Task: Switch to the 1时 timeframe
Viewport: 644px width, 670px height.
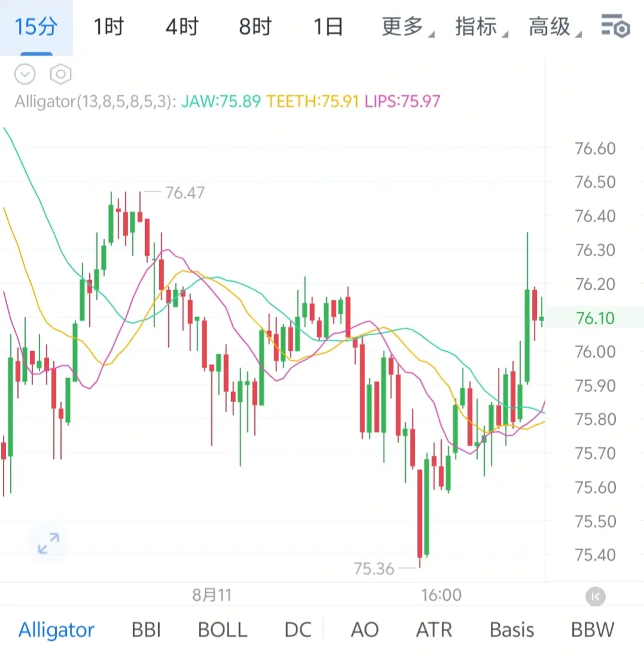Action: click(108, 27)
